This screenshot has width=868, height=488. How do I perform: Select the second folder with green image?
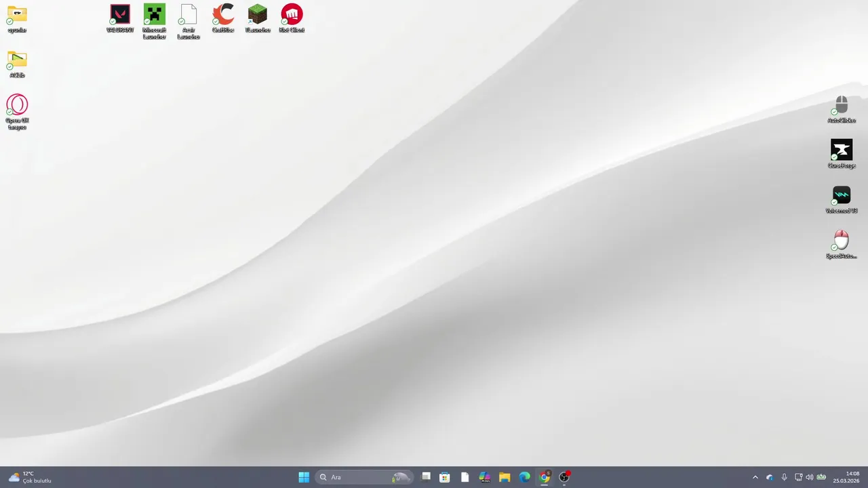pyautogui.click(x=17, y=64)
